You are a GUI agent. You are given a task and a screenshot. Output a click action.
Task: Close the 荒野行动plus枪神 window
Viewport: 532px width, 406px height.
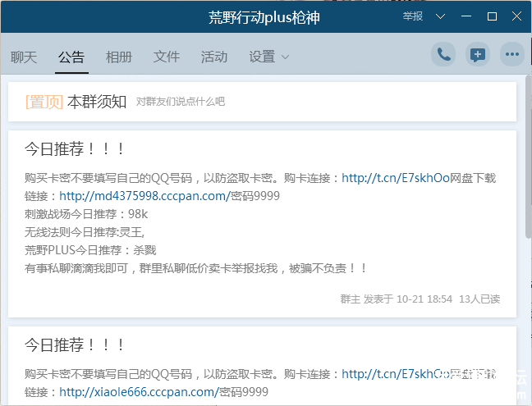(516, 16)
